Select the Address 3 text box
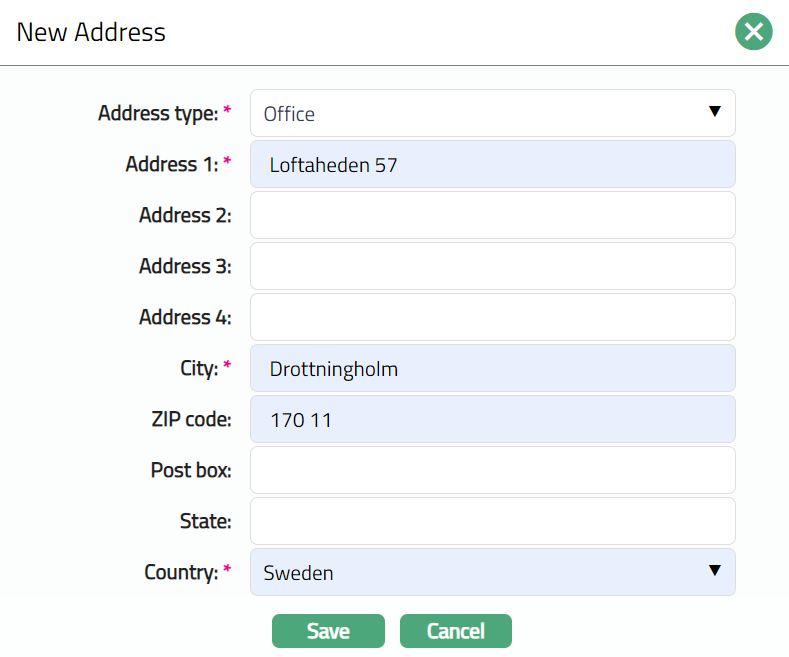The image size is (789, 657). coord(492,266)
